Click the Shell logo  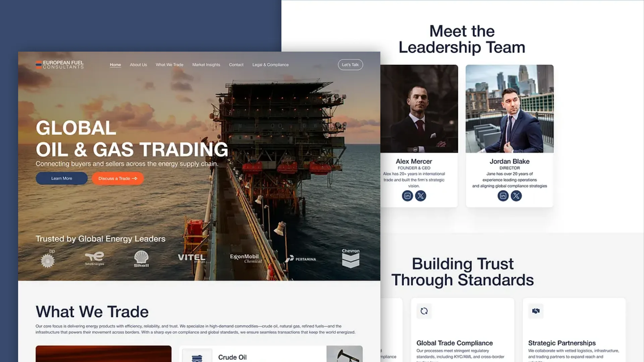141,259
